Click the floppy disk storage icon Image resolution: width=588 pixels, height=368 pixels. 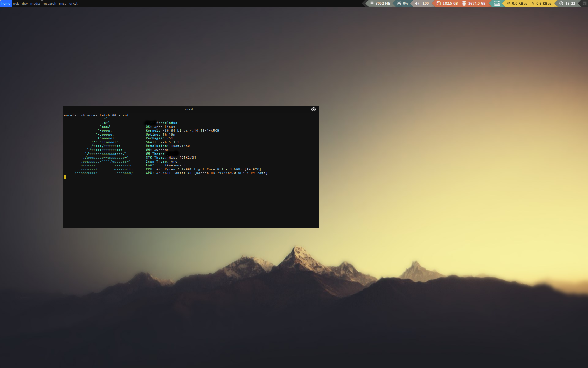[x=439, y=3]
